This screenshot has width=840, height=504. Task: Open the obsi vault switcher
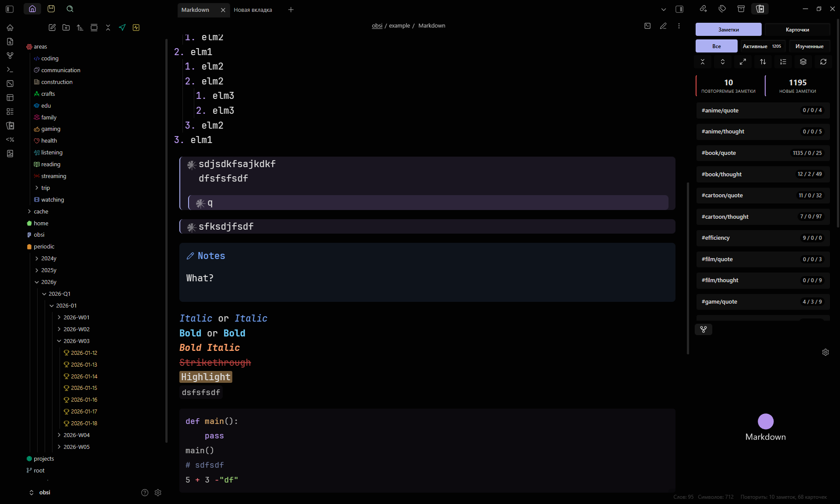point(40,493)
